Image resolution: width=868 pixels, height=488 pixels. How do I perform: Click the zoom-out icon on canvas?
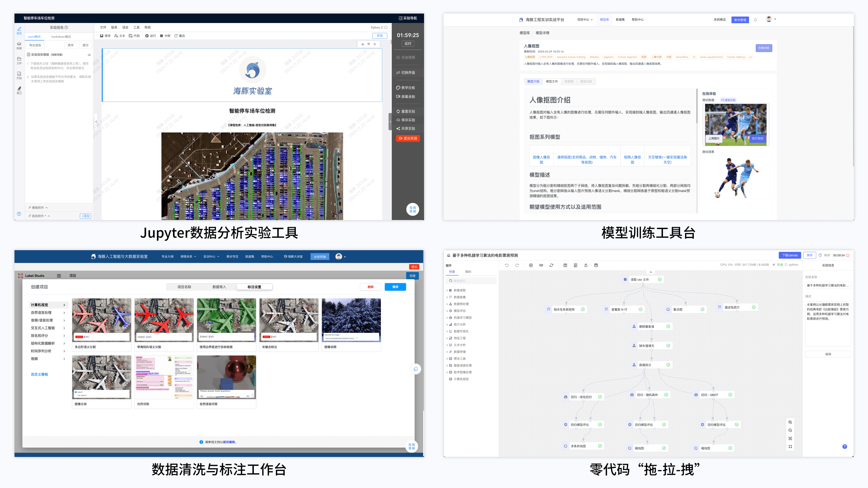(x=790, y=430)
